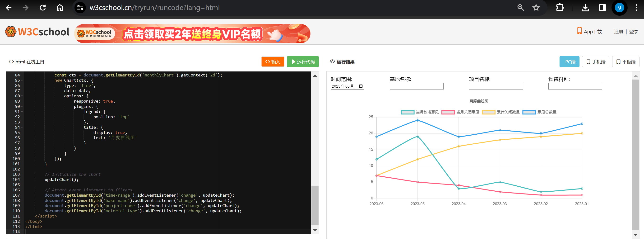
Task: Click the '月度曲线图' string on line 96
Action: [x=122, y=138]
